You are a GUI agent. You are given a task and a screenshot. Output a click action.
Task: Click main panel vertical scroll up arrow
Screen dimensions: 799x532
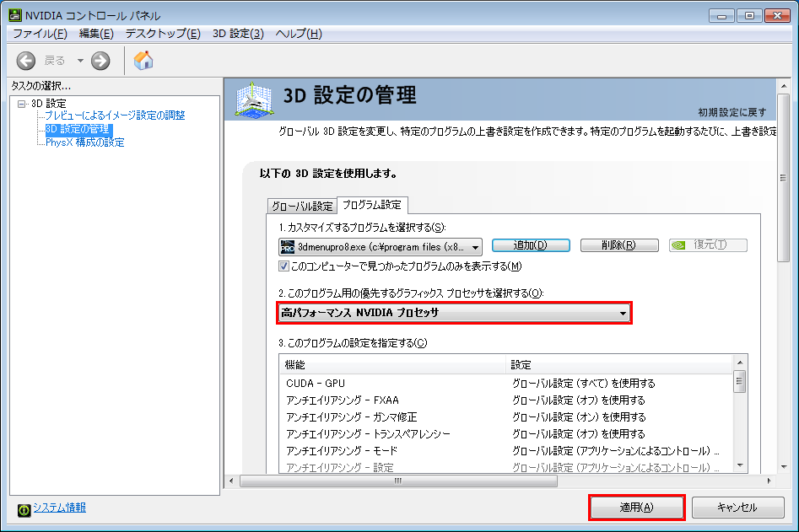coord(784,86)
